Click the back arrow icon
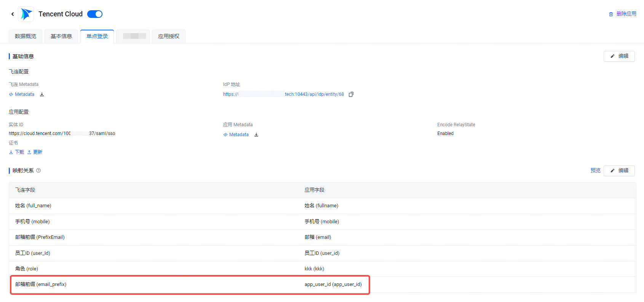 [13, 14]
